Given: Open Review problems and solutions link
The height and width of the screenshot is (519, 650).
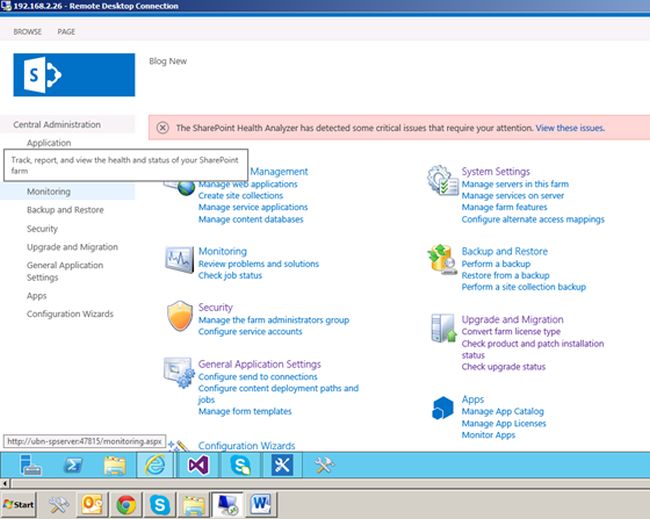Looking at the screenshot, I should tap(258, 264).
